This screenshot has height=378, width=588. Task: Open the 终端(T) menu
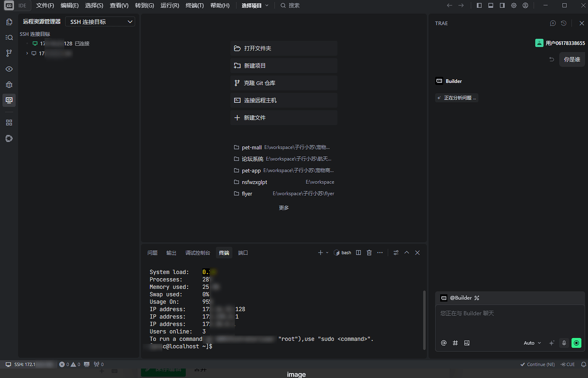coord(195,6)
